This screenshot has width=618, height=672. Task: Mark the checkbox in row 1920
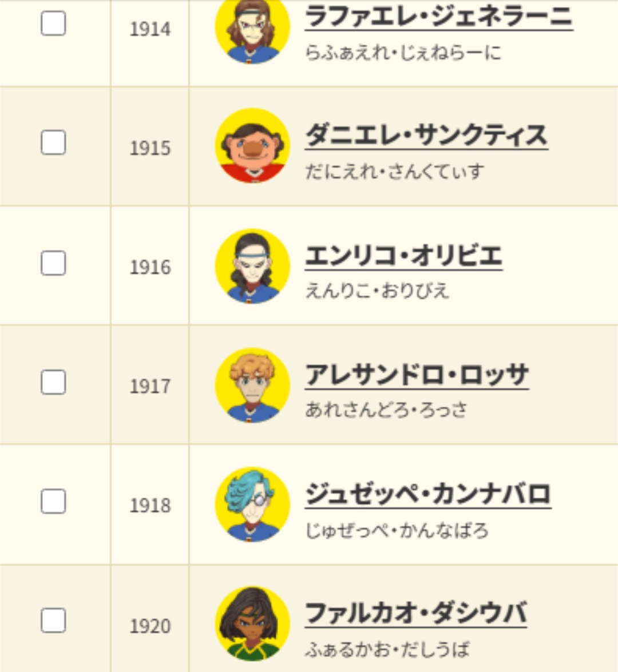53,621
